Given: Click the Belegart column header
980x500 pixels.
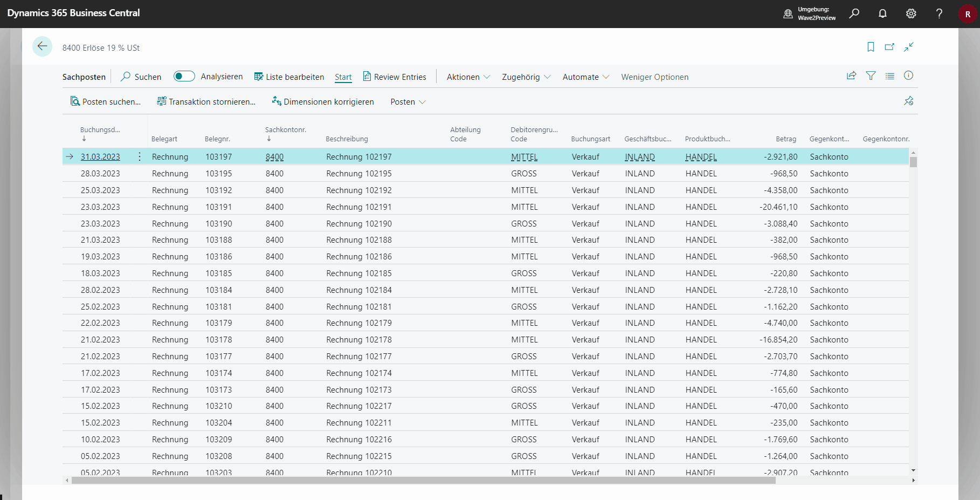Looking at the screenshot, I should 164,139.
